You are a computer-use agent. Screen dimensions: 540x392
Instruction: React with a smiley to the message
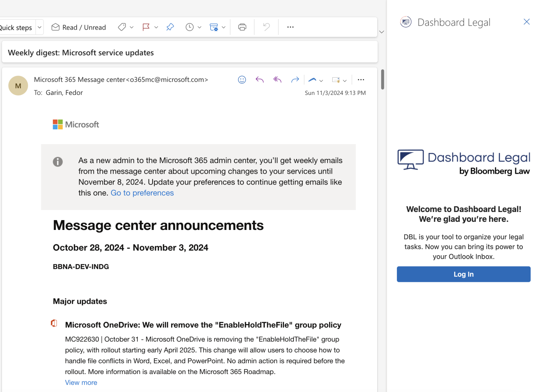click(242, 79)
